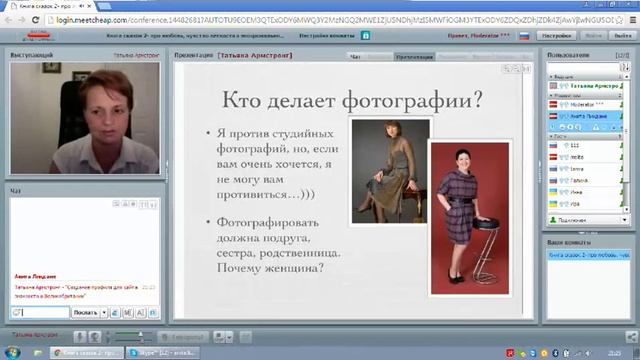Click the browser tab titled Книга сказок 2
Image resolution: width=640 pixels, height=360 pixels.
(x=51, y=6)
